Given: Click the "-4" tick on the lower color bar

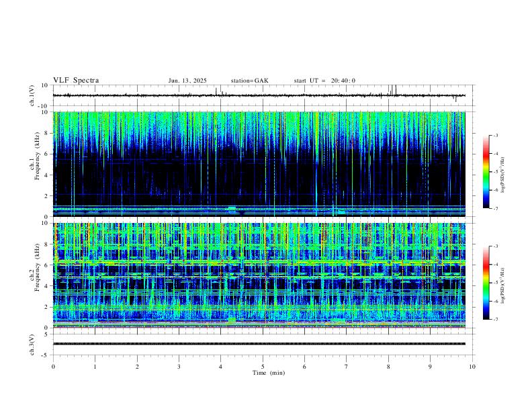Looking at the screenshot, I should [x=495, y=265].
